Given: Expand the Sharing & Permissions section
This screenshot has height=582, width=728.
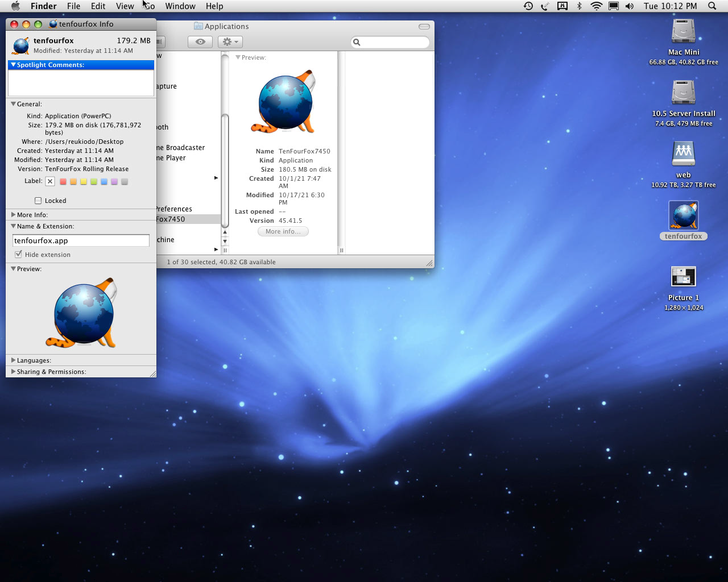Looking at the screenshot, I should click(13, 372).
